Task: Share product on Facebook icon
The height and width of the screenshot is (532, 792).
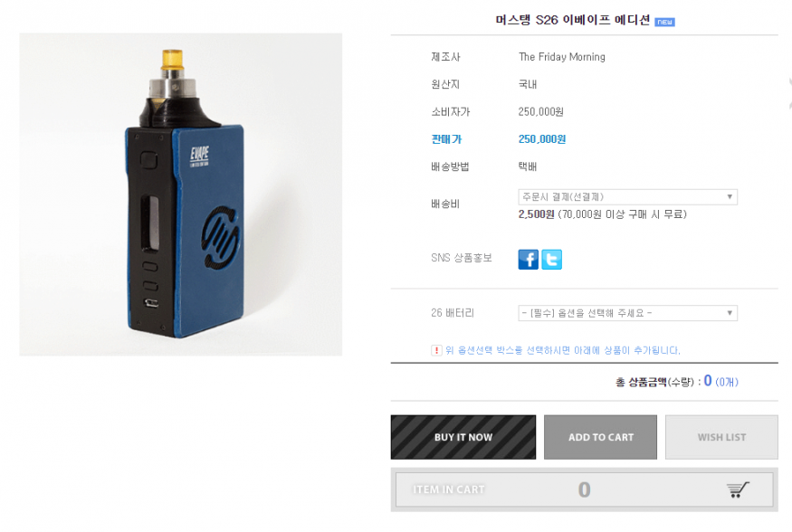Action: [x=528, y=260]
